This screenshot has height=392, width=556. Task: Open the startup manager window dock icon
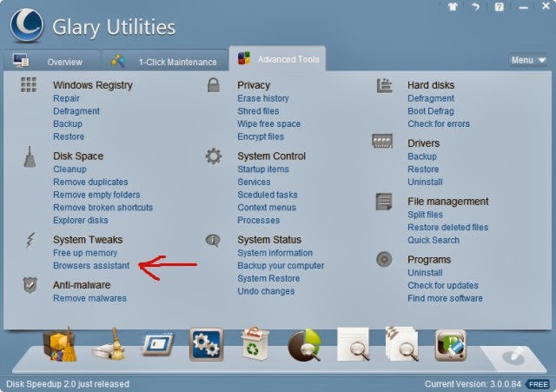(x=157, y=343)
